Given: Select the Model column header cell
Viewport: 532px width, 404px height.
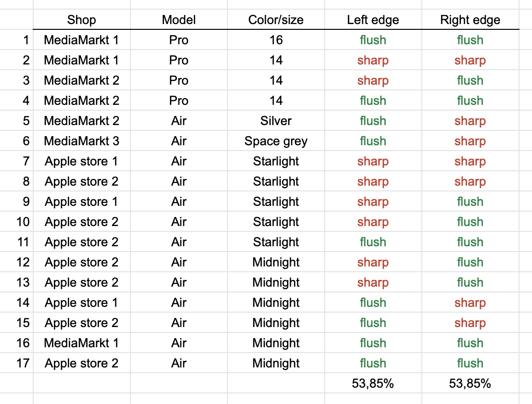Looking at the screenshot, I should [x=178, y=20].
